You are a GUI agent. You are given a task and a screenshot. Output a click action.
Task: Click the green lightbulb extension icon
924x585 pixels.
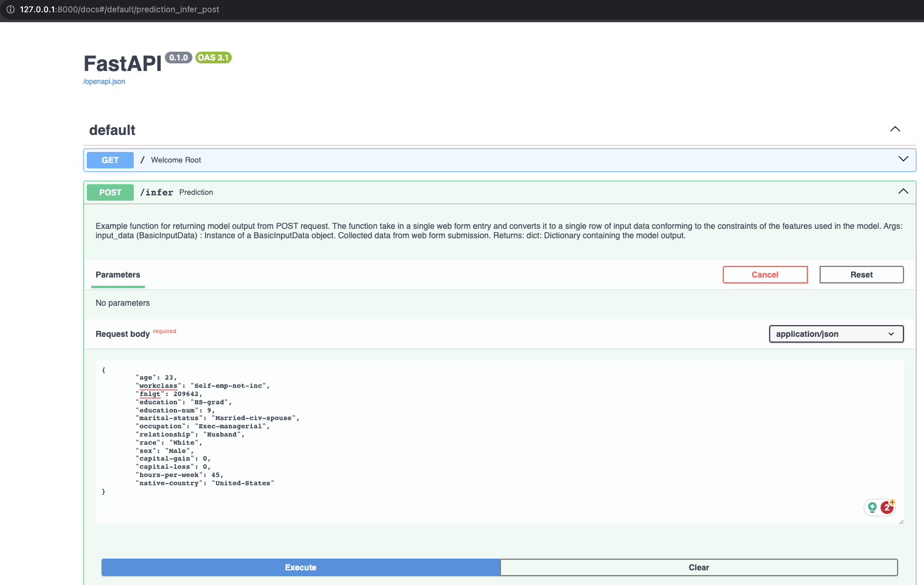pyautogui.click(x=872, y=508)
